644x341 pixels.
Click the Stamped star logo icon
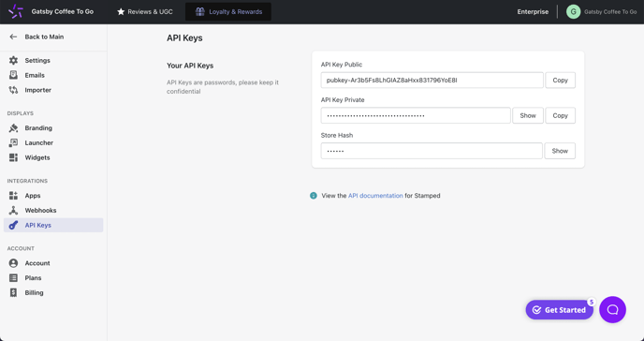(x=16, y=11)
